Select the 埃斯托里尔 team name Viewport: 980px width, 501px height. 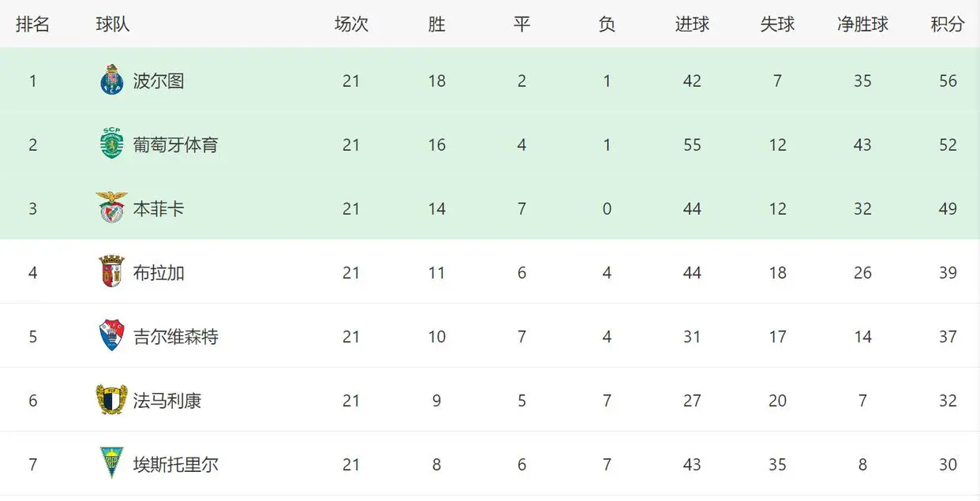175,464
